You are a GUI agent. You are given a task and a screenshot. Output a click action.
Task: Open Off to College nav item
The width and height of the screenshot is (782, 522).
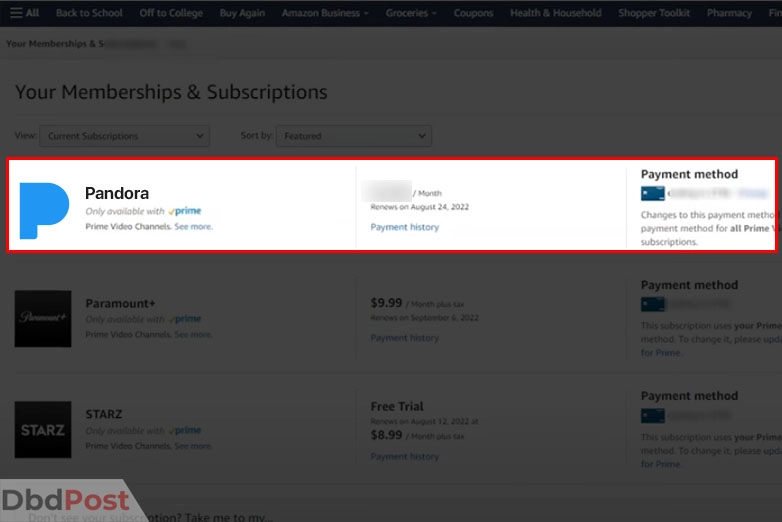(171, 13)
